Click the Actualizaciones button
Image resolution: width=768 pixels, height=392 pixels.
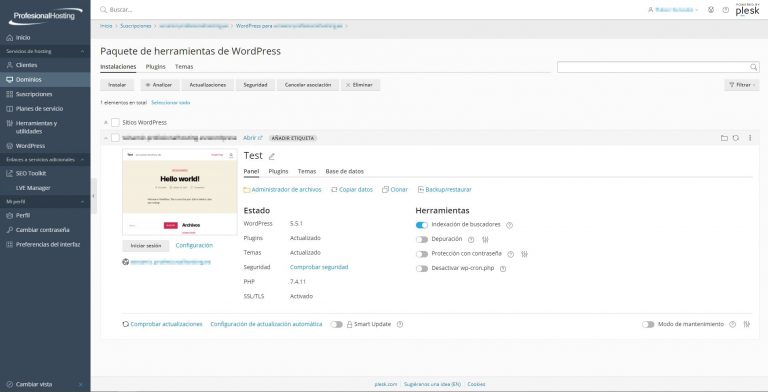click(x=208, y=85)
